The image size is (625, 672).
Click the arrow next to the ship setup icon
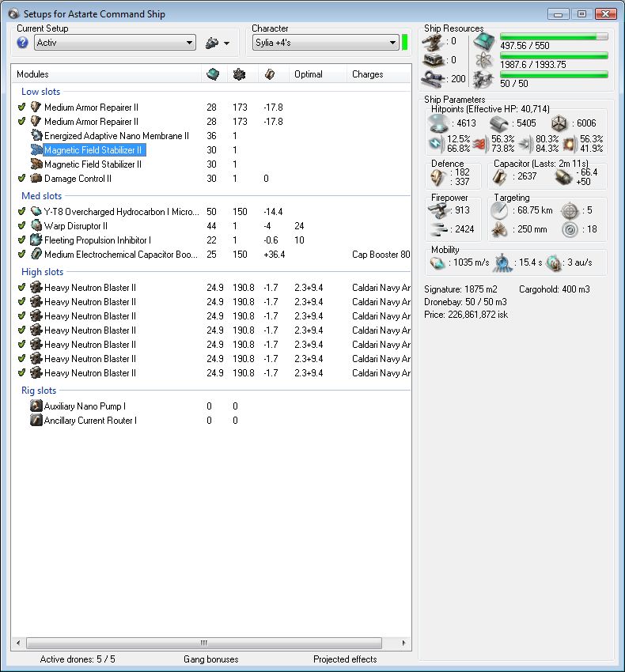226,43
